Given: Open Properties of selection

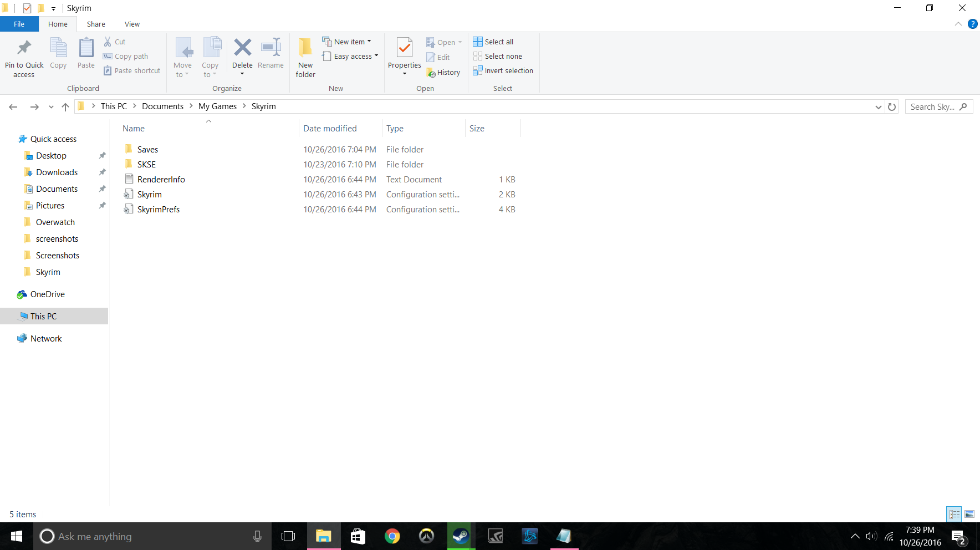Looking at the screenshot, I should [x=405, y=57].
